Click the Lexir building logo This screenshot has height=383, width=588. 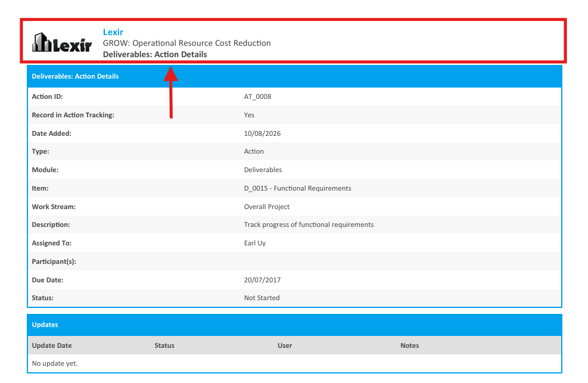[x=62, y=42]
